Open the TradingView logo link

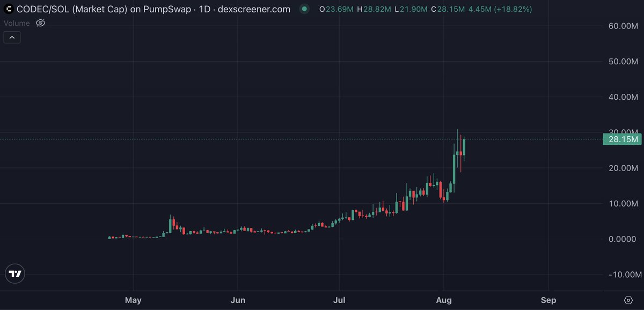pos(16,274)
